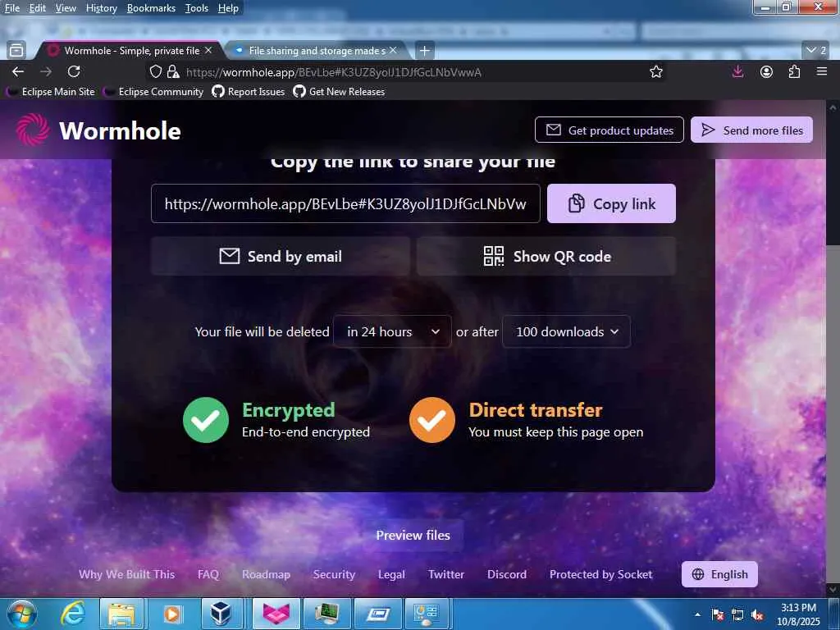Open the VirtualBox cube taskbar icon
This screenshot has width=840, height=630.
(220, 614)
